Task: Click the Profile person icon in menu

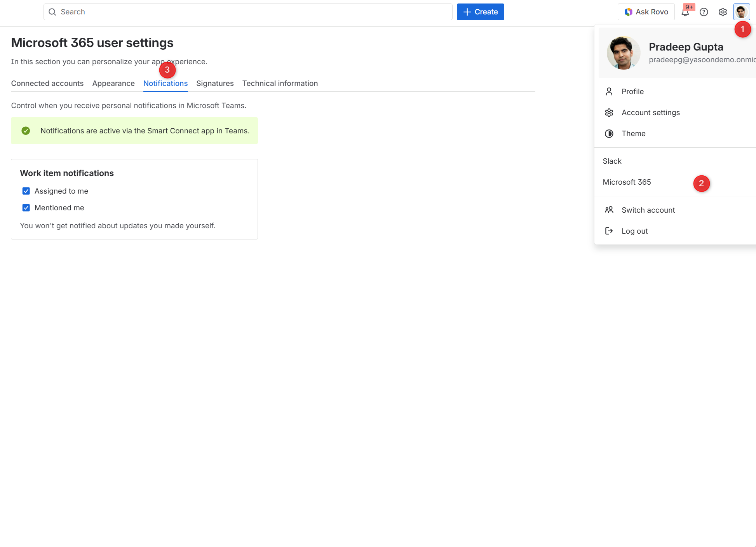Action: click(x=609, y=91)
